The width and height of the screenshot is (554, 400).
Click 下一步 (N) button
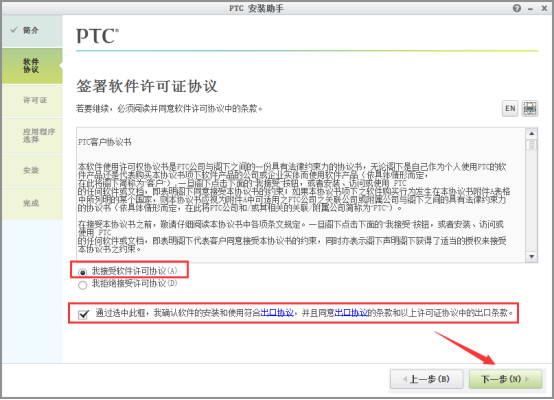(x=505, y=379)
